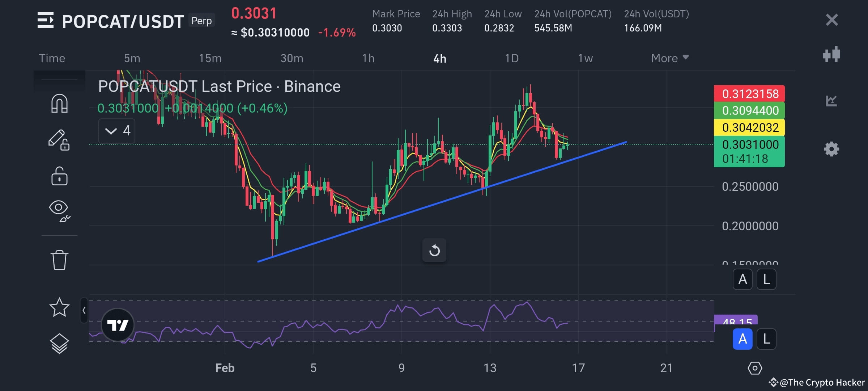This screenshot has height=391, width=868.
Task: Switch to the 1D timeframe
Action: (x=512, y=58)
